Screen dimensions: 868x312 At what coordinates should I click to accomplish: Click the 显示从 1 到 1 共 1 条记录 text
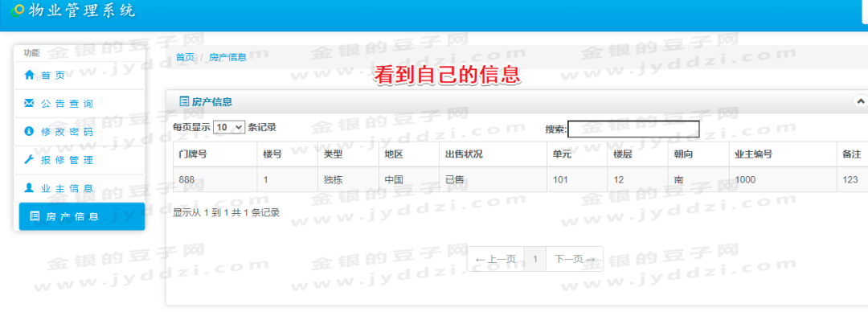point(227,212)
